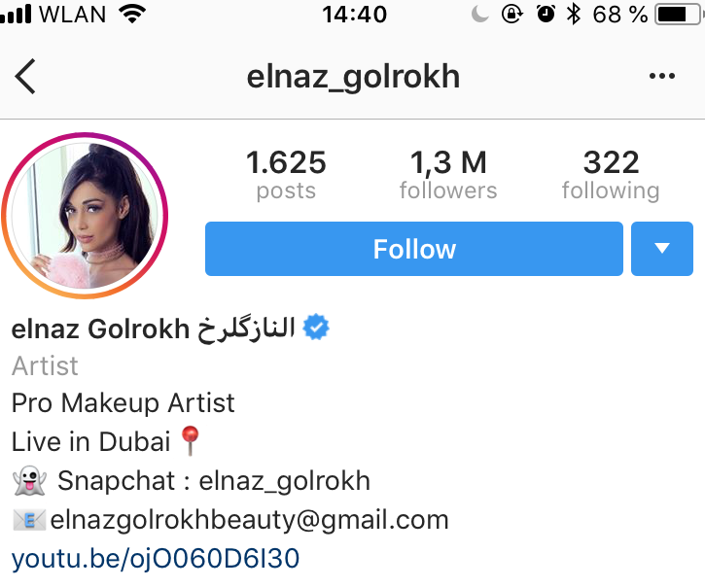Open the 1,3 M followers list

tap(448, 174)
